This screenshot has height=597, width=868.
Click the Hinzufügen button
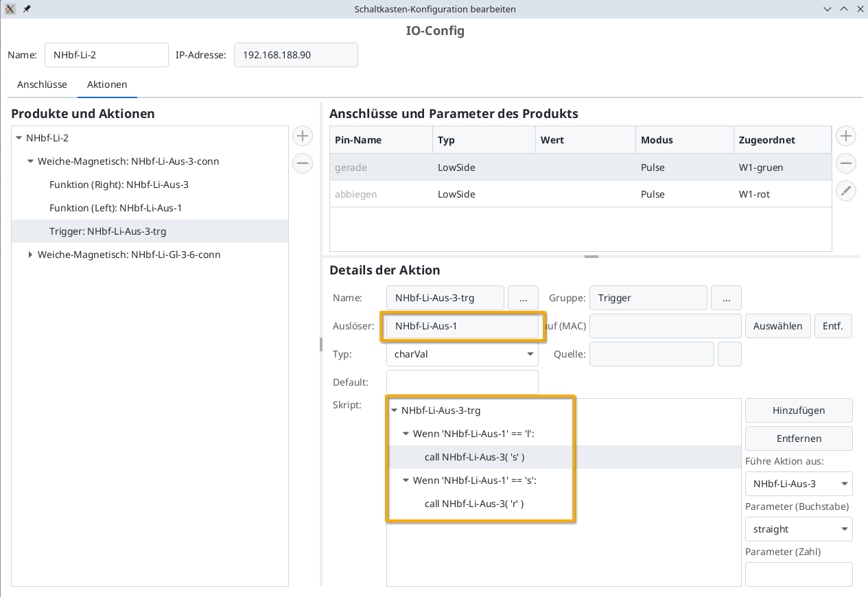pyautogui.click(x=799, y=410)
